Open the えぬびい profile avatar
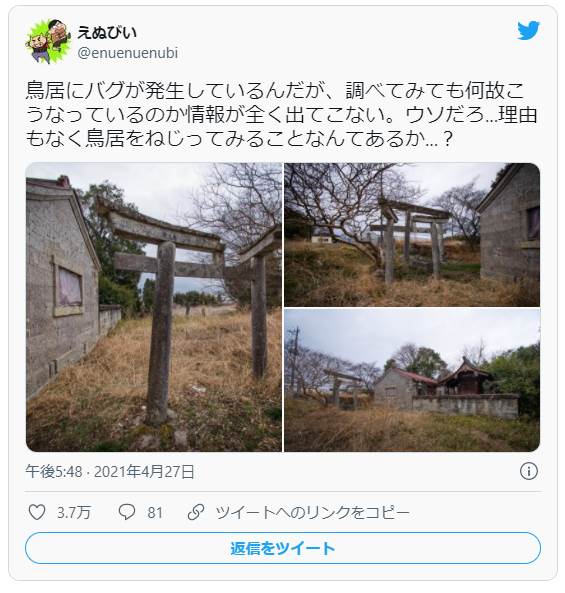This screenshot has width=565, height=593. click(x=48, y=41)
